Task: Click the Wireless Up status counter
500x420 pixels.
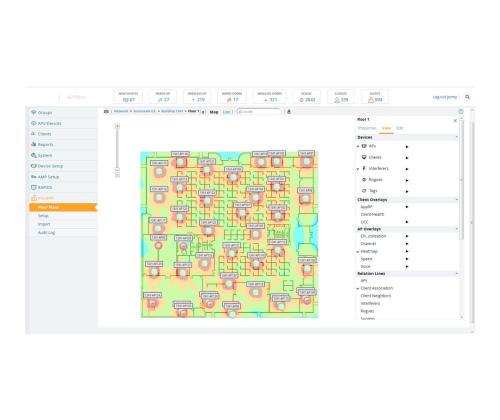Action: (197, 97)
